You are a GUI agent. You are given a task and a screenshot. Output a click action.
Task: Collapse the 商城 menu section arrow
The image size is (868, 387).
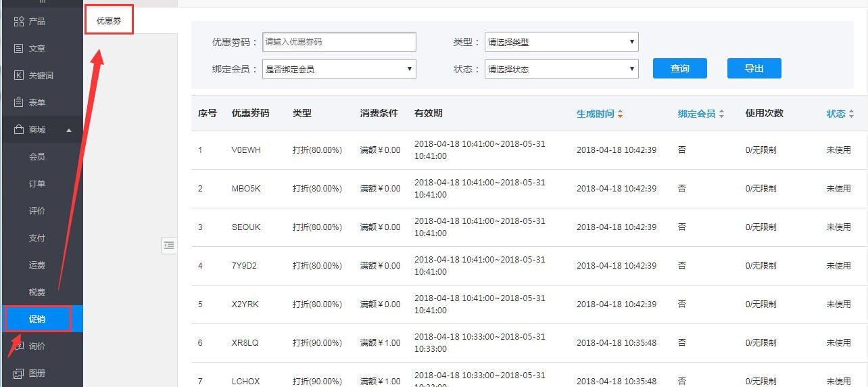[69, 130]
